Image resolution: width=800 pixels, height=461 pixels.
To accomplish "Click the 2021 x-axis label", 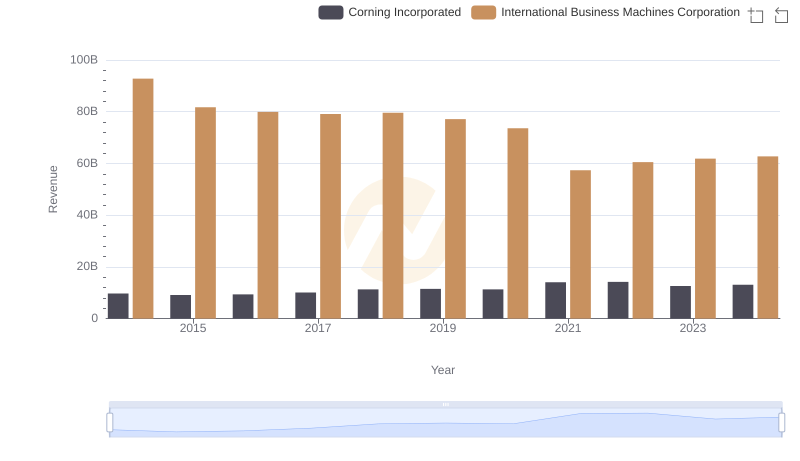I will point(568,328).
